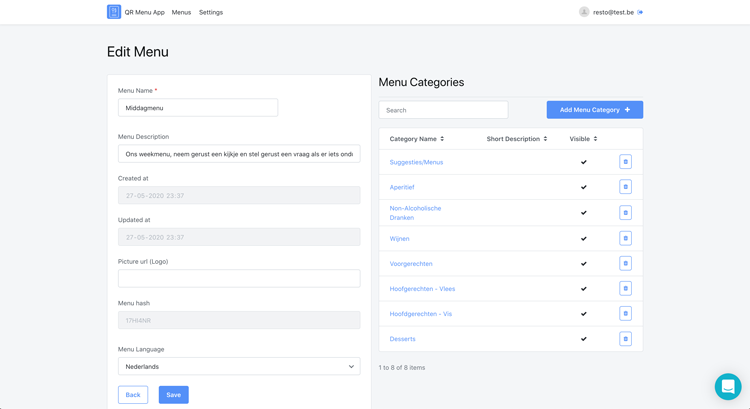Click Add Menu Category button

(594, 110)
